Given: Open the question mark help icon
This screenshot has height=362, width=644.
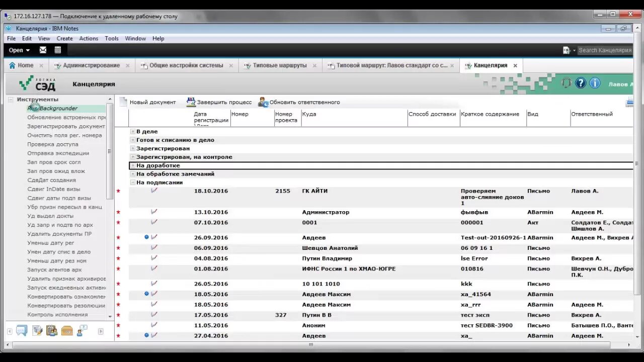Looking at the screenshot, I should pyautogui.click(x=581, y=83).
